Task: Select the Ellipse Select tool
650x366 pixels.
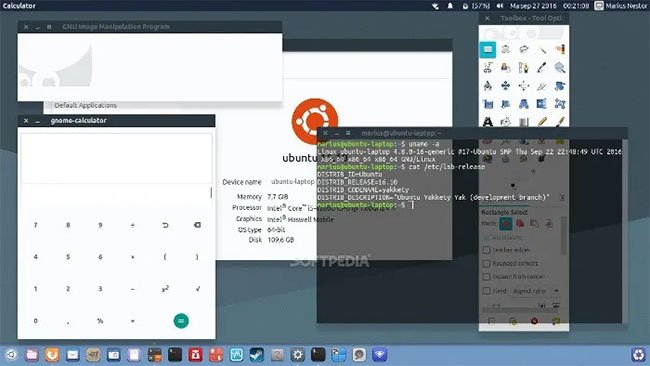Action: (x=505, y=50)
